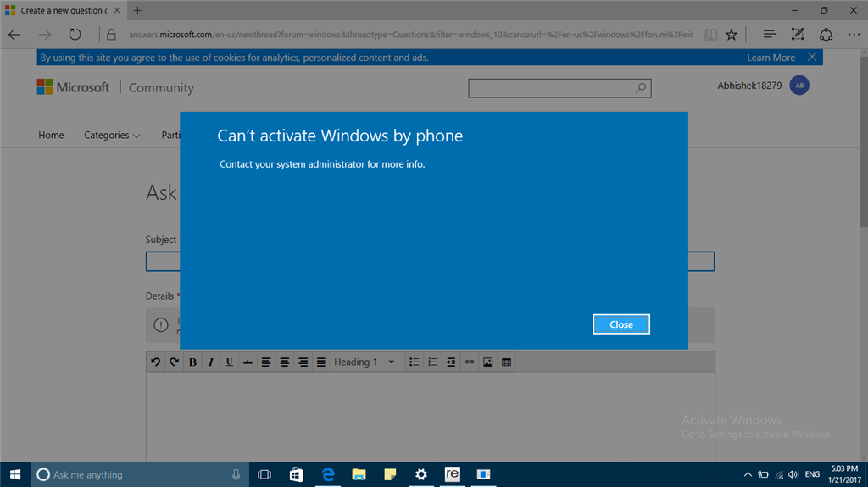Screen dimensions: 868x487
Task: Open the Abhishek18279 account name
Action: pos(749,86)
